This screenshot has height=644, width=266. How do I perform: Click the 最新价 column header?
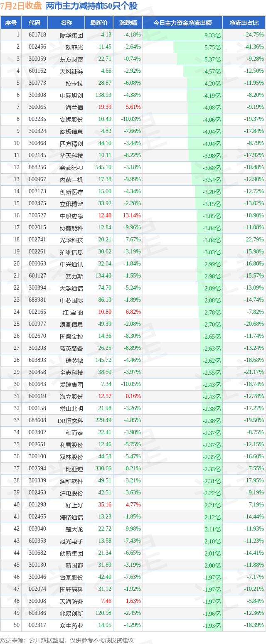[x=99, y=23]
